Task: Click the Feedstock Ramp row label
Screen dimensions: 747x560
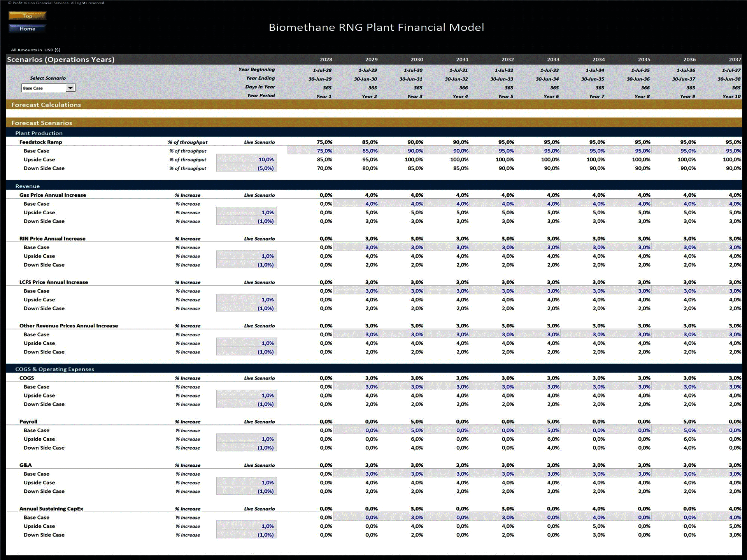Action: coord(41,142)
